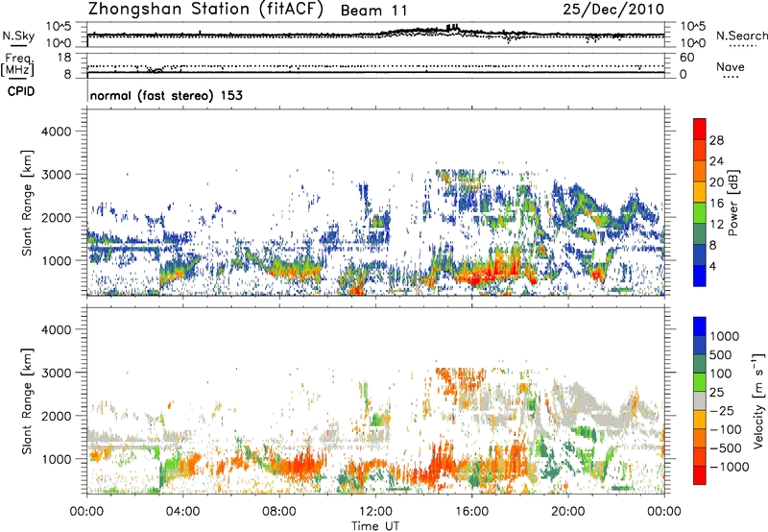Select the Beam 11 label

[x=374, y=11]
